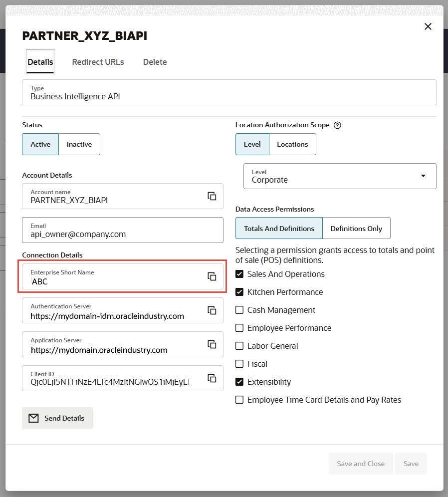Click the Save and Close button
The image size is (448, 497).
click(x=361, y=464)
